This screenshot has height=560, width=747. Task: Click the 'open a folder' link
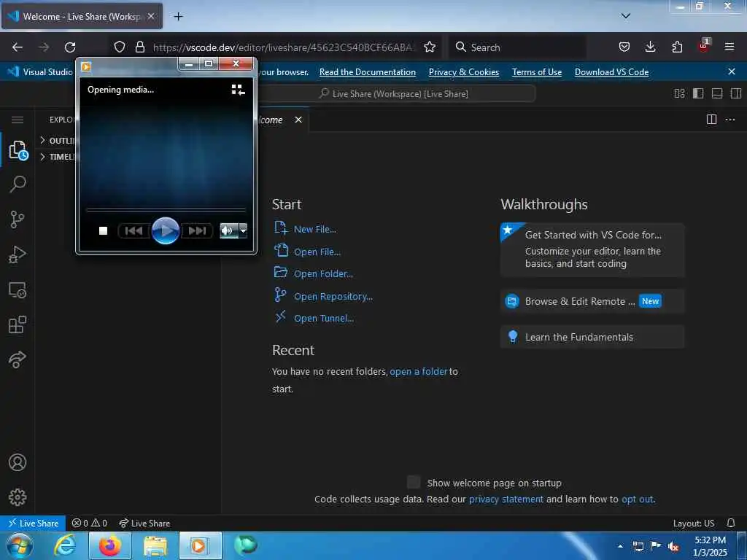coord(418,371)
